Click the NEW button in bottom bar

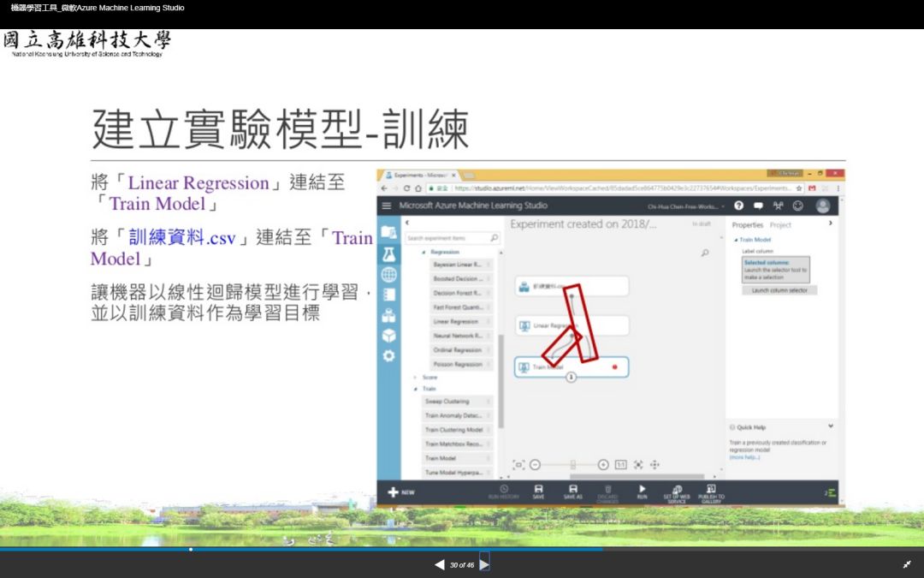[x=401, y=492]
